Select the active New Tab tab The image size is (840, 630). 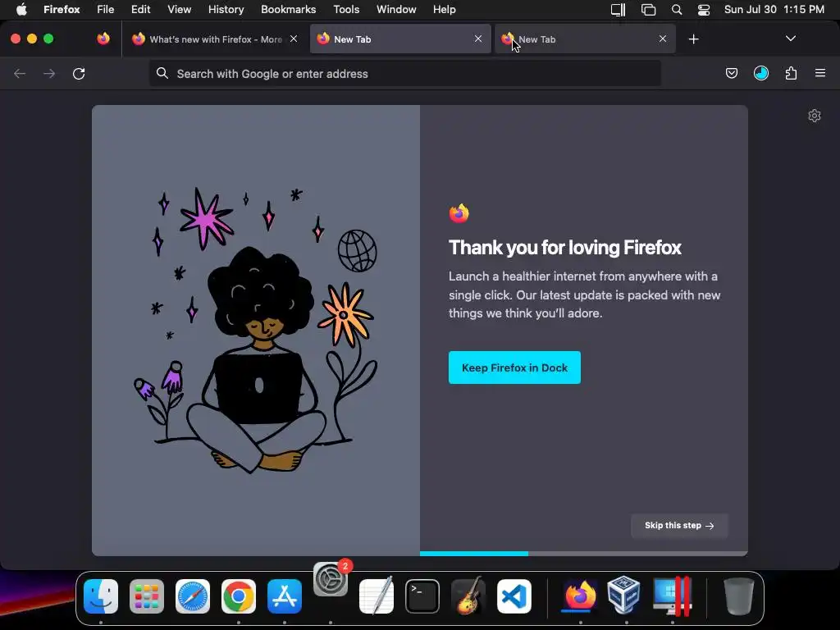pyautogui.click(x=400, y=39)
